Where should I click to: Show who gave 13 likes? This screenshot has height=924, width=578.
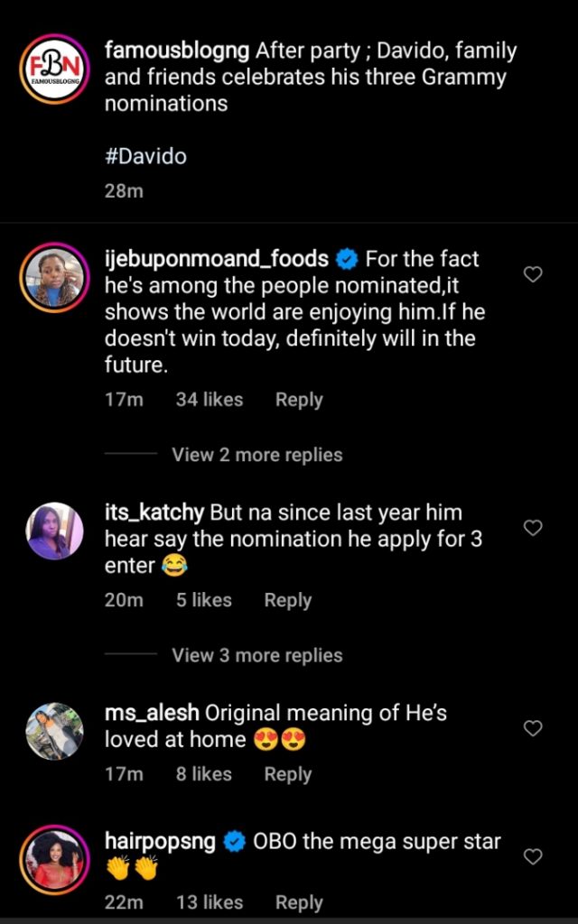(x=209, y=902)
